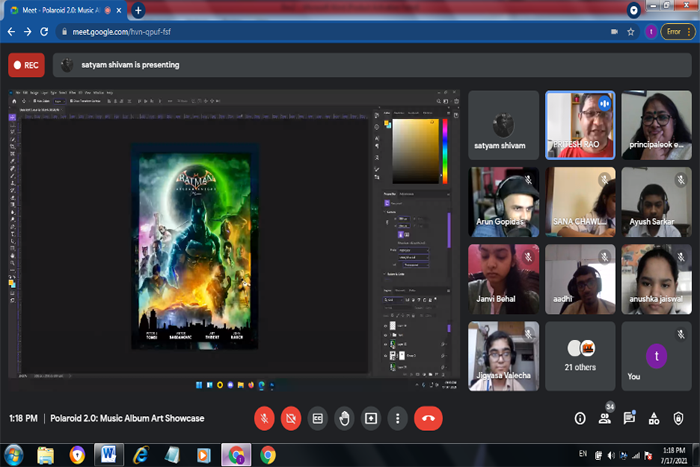The height and width of the screenshot is (467, 700).
Task: Open the Activities icon
Action: pos(654,418)
